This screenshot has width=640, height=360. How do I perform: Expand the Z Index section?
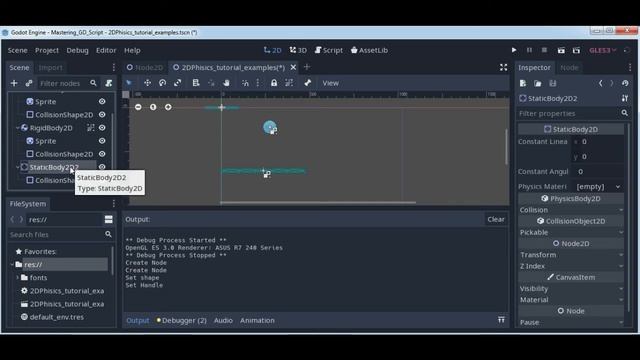571,266
